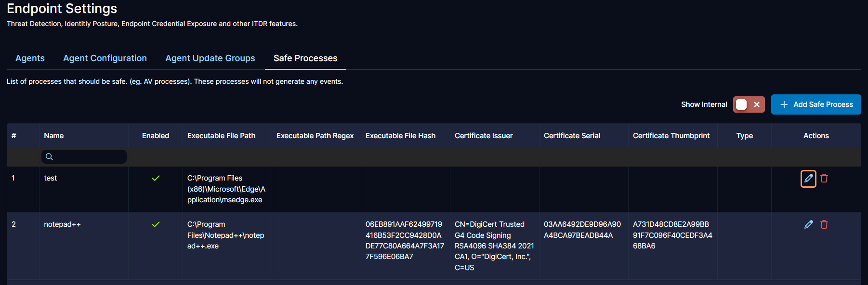The height and width of the screenshot is (285, 868).
Task: Click the pencil icon for notepad++
Action: tap(808, 224)
